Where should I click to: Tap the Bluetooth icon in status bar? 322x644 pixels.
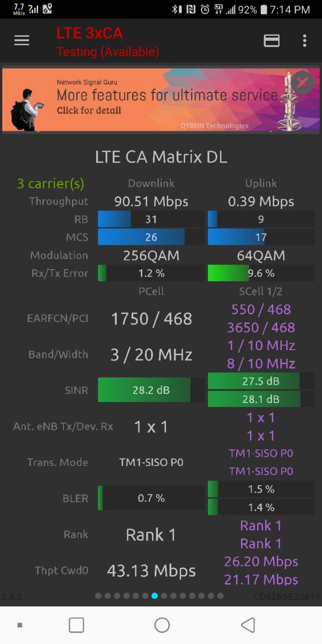point(177,9)
